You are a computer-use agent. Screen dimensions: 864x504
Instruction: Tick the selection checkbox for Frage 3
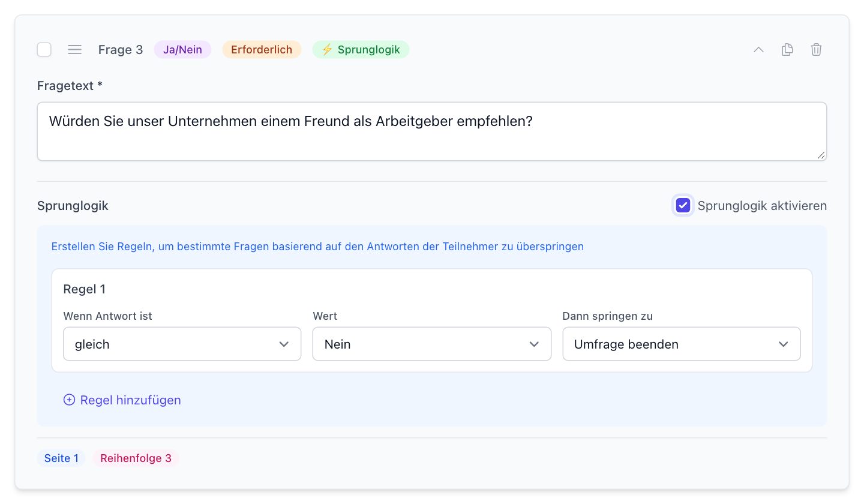coord(44,50)
